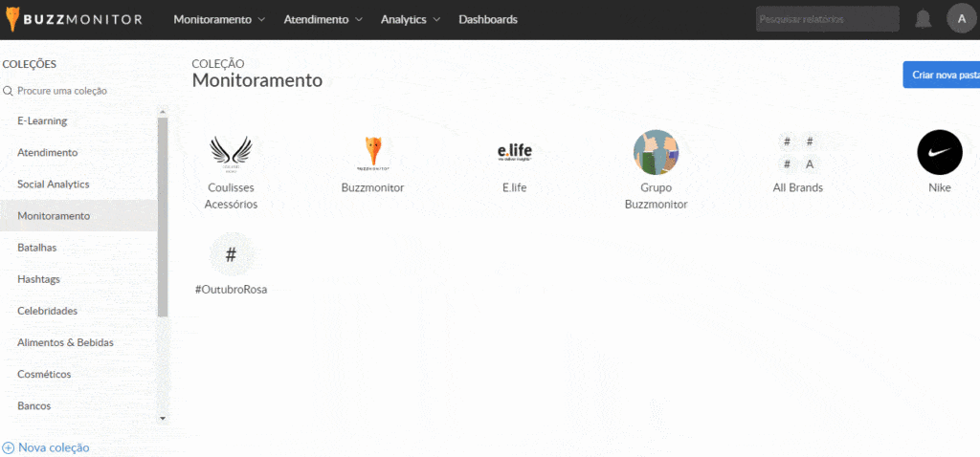Expand the Analytics dropdown menu
The image size is (980, 457).
[x=411, y=19]
